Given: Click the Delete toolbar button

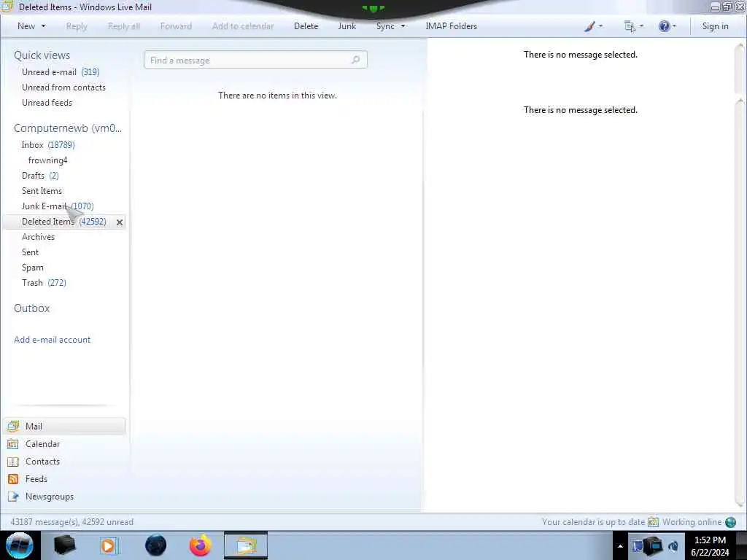Looking at the screenshot, I should coord(306,26).
